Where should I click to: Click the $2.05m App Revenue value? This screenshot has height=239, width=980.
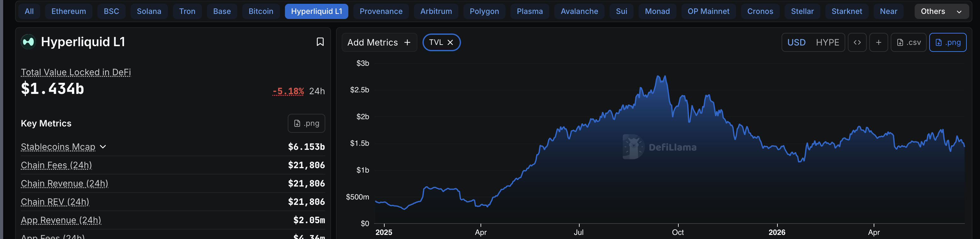click(309, 220)
